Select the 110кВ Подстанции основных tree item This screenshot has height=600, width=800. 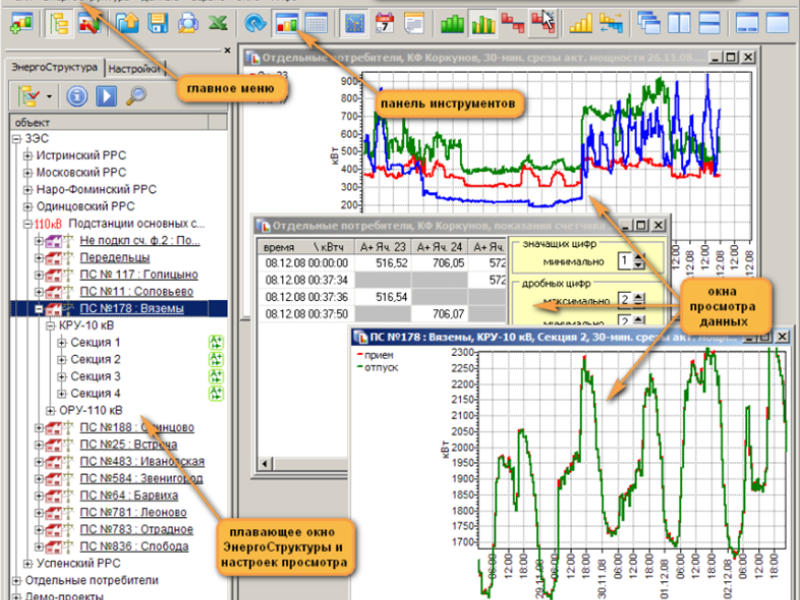(x=119, y=223)
